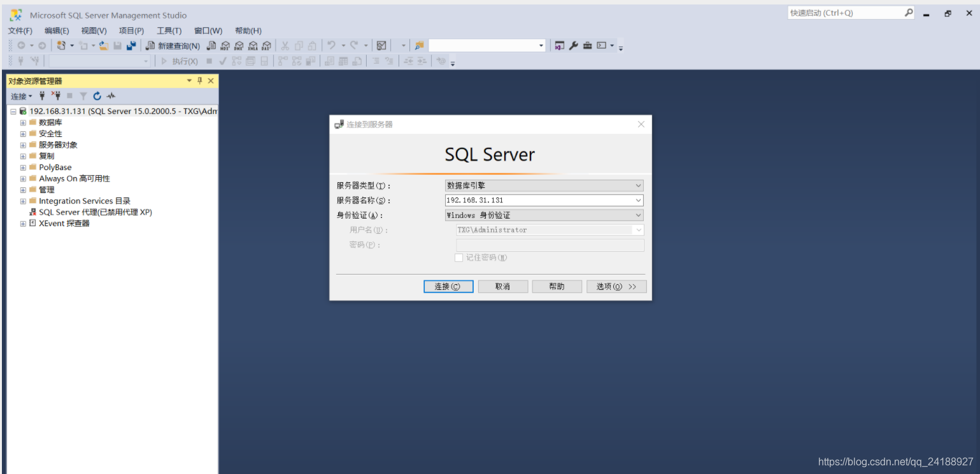The height and width of the screenshot is (474, 980).
Task: Expand the PolyBase folder node
Action: (x=23, y=168)
